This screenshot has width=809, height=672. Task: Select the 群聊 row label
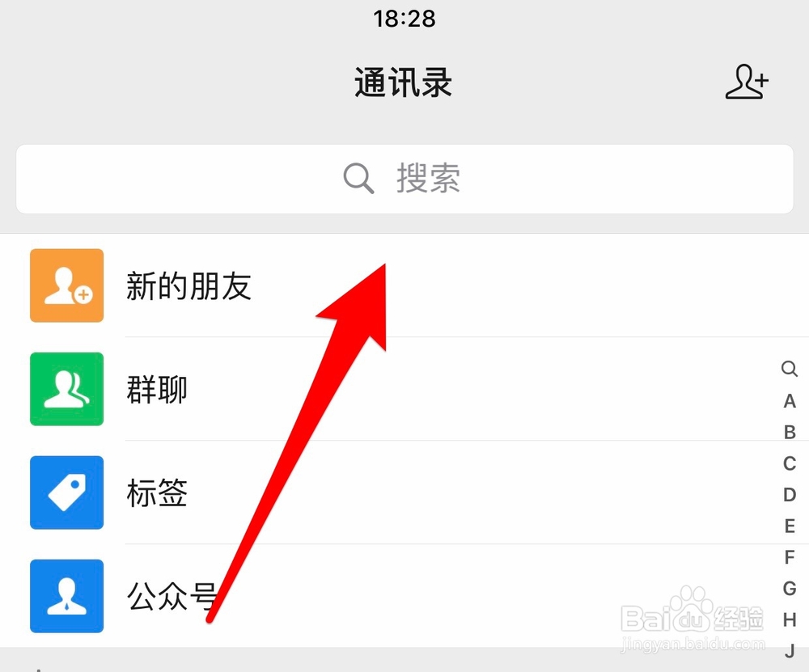(x=157, y=390)
